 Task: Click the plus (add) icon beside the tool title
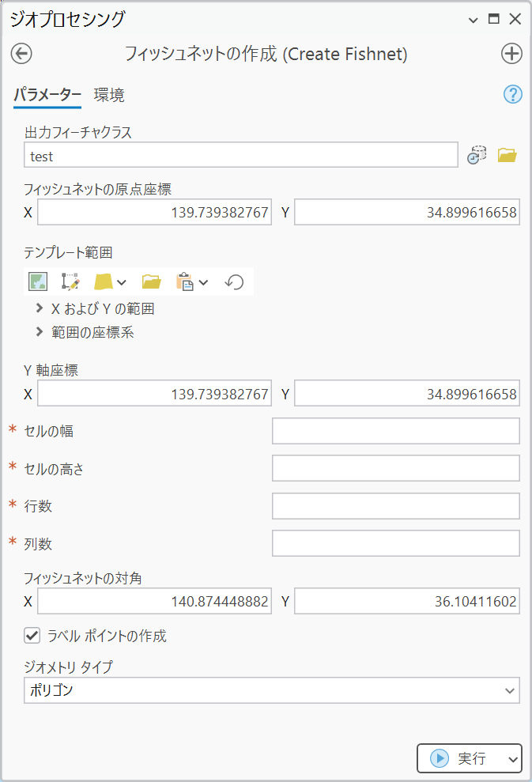click(511, 54)
